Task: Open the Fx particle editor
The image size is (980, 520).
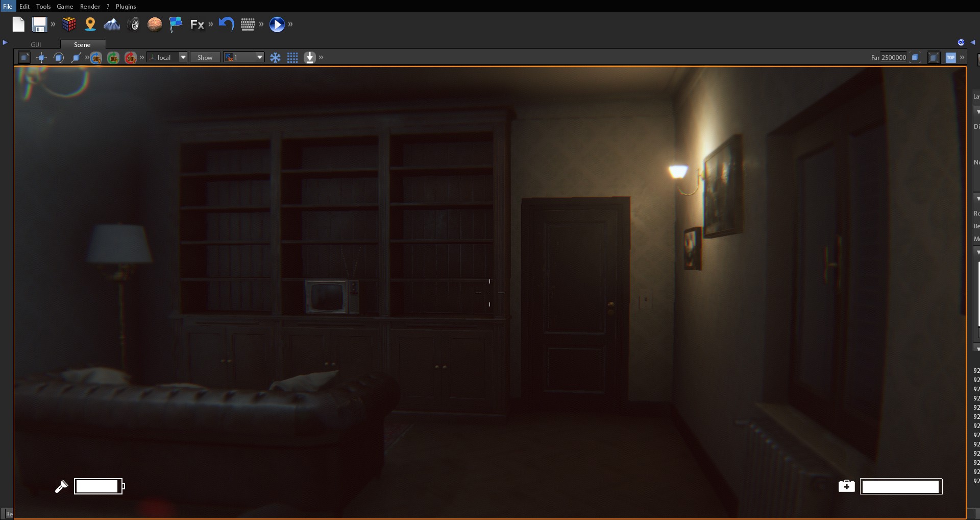Action: coord(198,24)
